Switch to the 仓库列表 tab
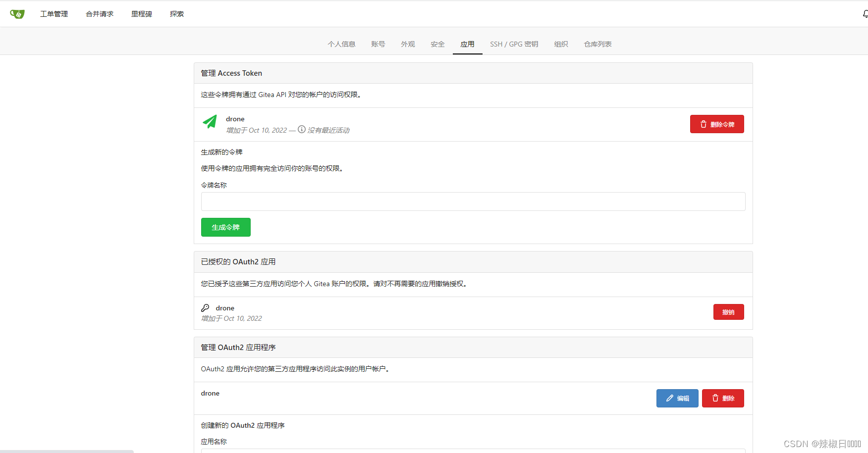The image size is (868, 453). click(x=597, y=44)
